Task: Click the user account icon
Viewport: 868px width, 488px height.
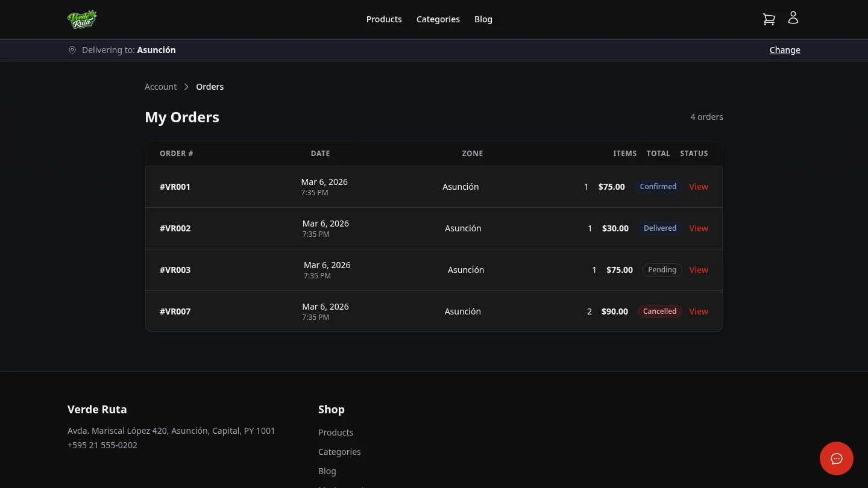Action: click(793, 17)
